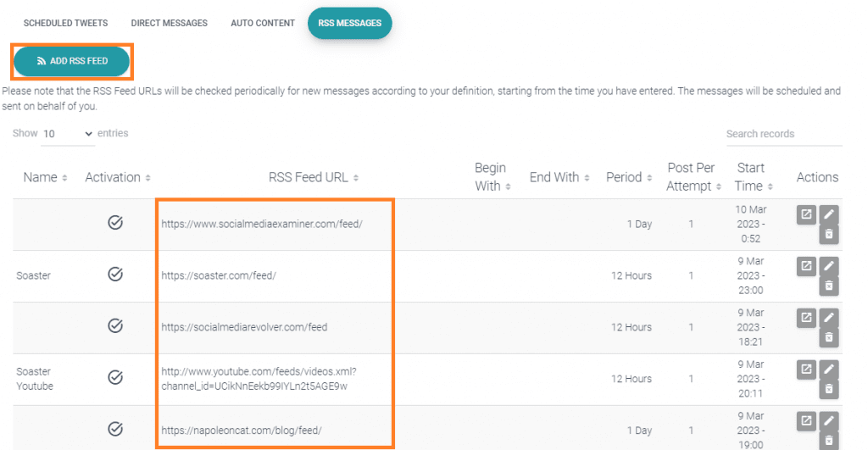Toggle activation check for socialmediaexaminer feed
868x450 pixels.
[x=115, y=223]
